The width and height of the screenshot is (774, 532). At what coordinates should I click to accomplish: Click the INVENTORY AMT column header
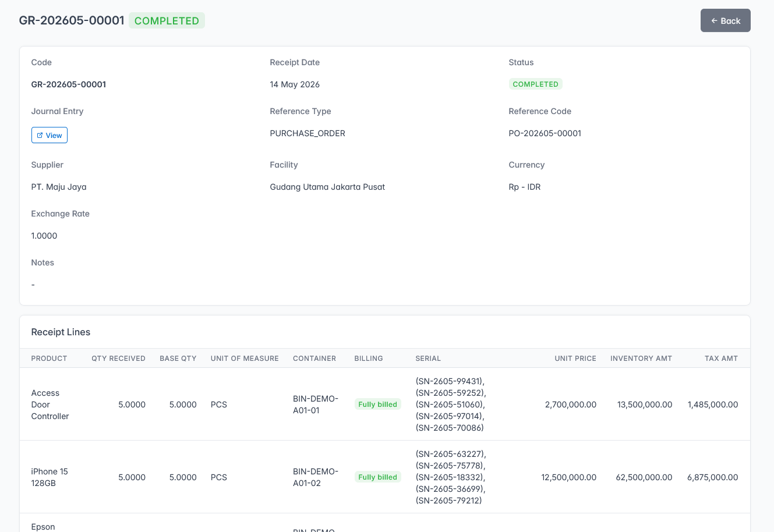pos(641,359)
